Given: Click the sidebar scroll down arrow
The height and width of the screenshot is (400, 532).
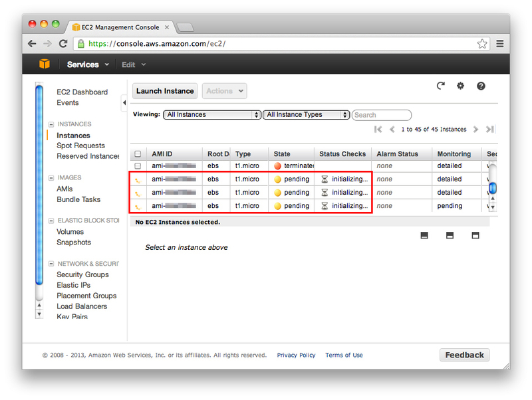Looking at the screenshot, I should pyautogui.click(x=39, y=314).
